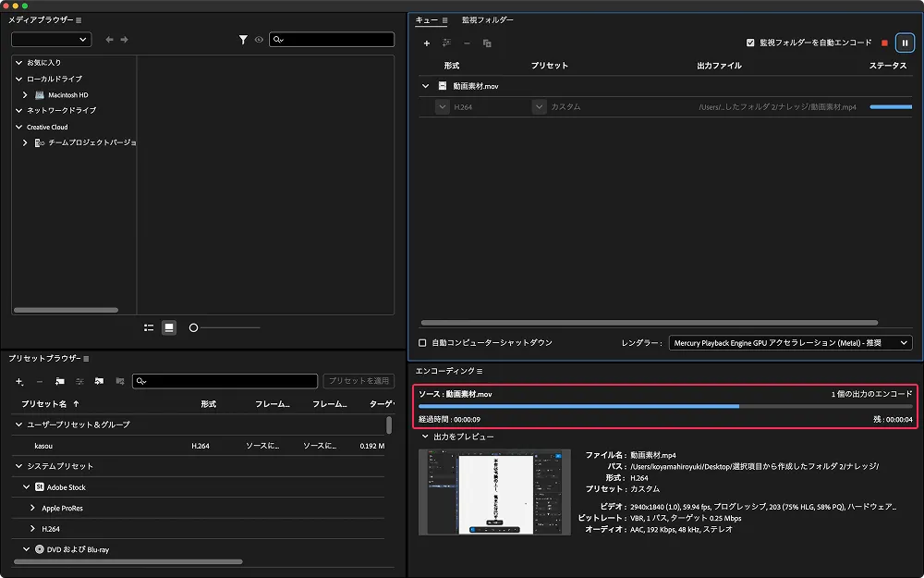Collapse the ローカルドライブ tree section
The height and width of the screenshot is (578, 924).
(18, 79)
